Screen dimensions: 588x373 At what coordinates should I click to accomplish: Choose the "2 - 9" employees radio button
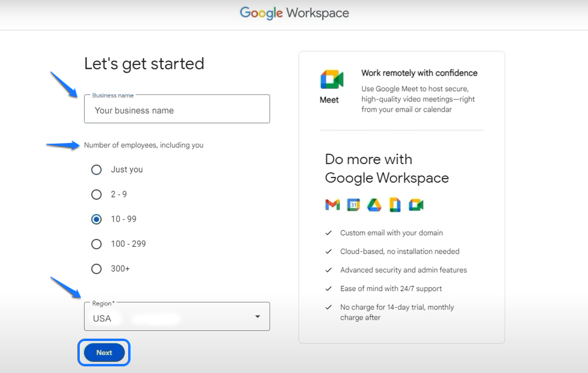(x=96, y=194)
